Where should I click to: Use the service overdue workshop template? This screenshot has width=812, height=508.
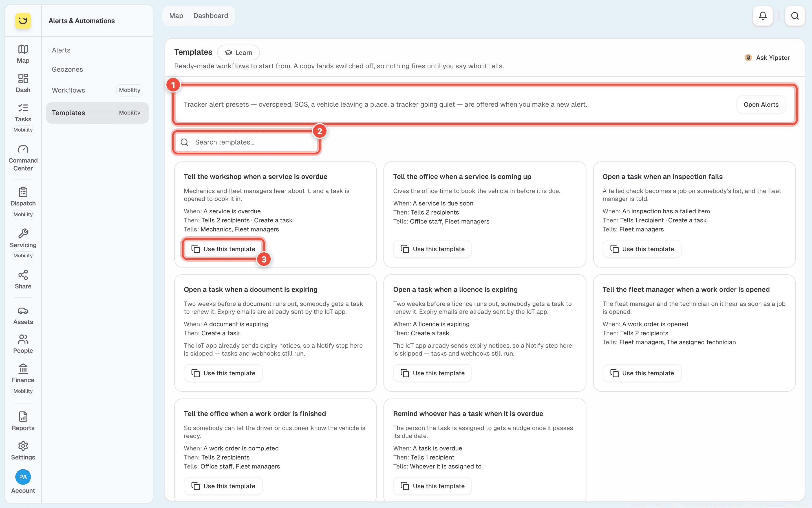(x=223, y=249)
